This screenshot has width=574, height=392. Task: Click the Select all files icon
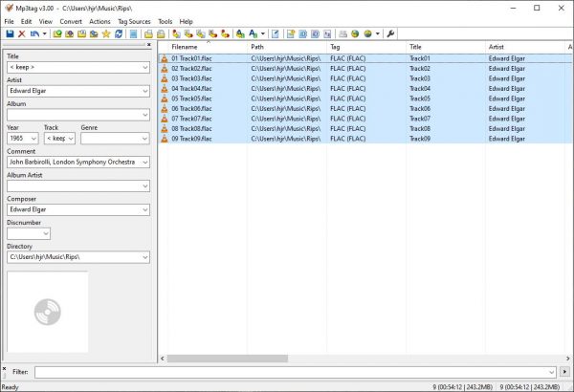pos(134,34)
